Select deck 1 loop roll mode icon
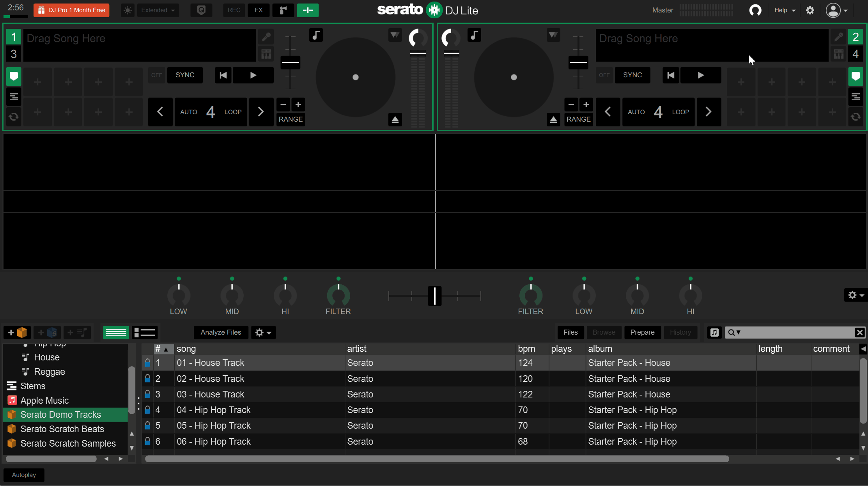Image resolution: width=868 pixels, height=486 pixels. (14, 117)
